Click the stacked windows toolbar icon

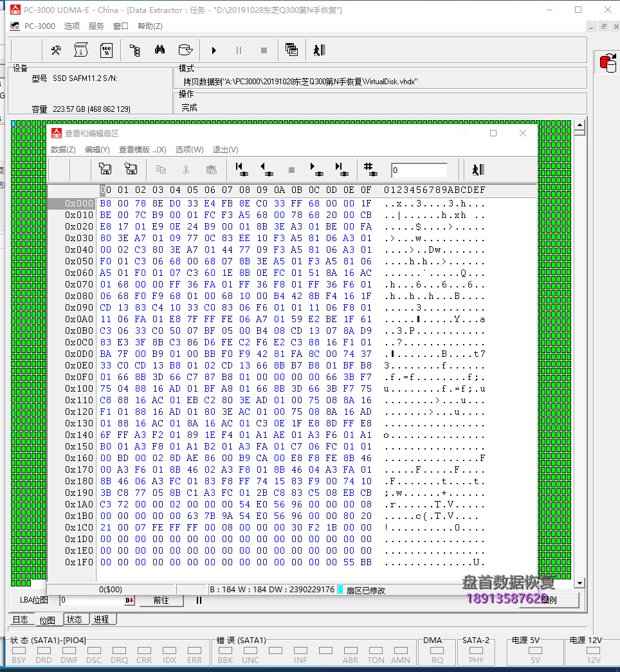click(291, 50)
